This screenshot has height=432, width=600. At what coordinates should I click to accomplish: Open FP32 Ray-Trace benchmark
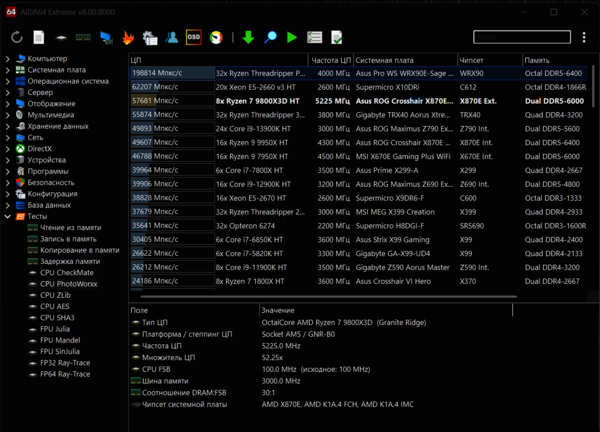click(65, 363)
